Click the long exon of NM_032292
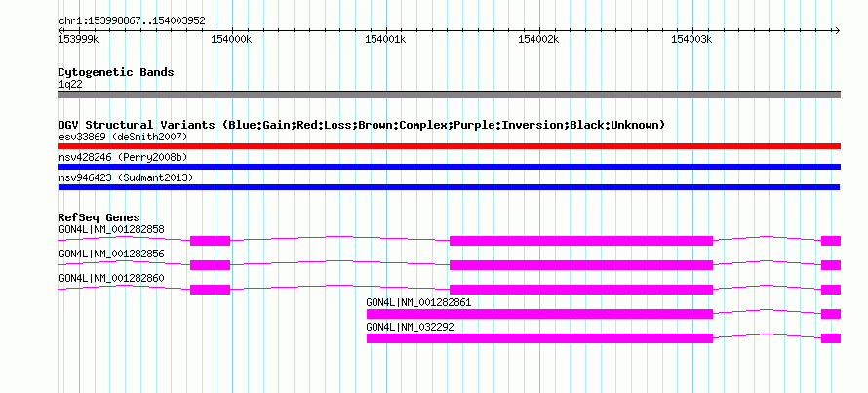Viewport: 868px width, 393px height. [x=539, y=338]
